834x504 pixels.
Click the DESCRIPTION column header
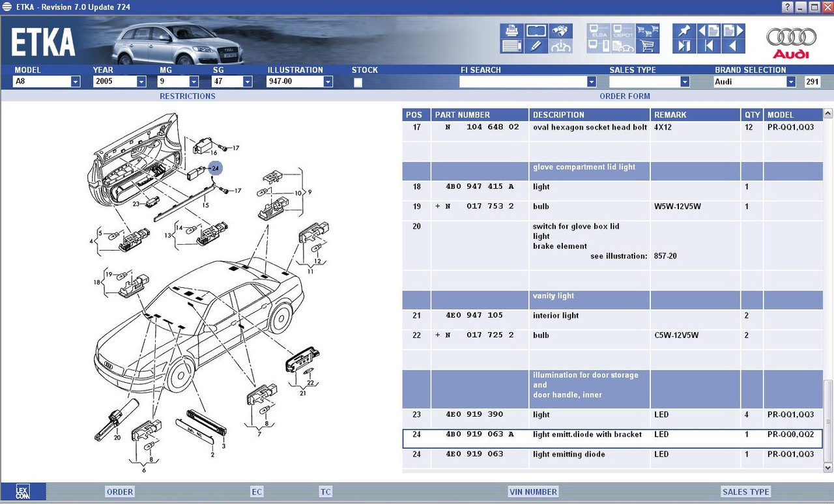(x=590, y=115)
